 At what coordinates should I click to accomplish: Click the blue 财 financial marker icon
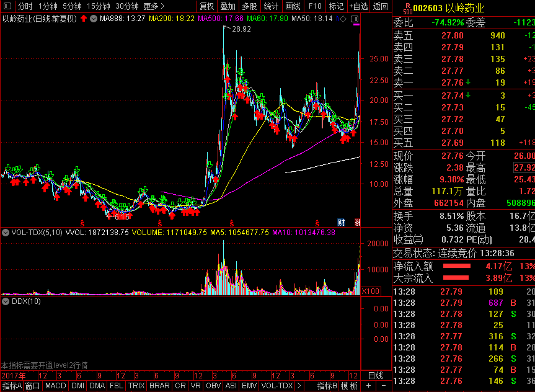[341, 222]
